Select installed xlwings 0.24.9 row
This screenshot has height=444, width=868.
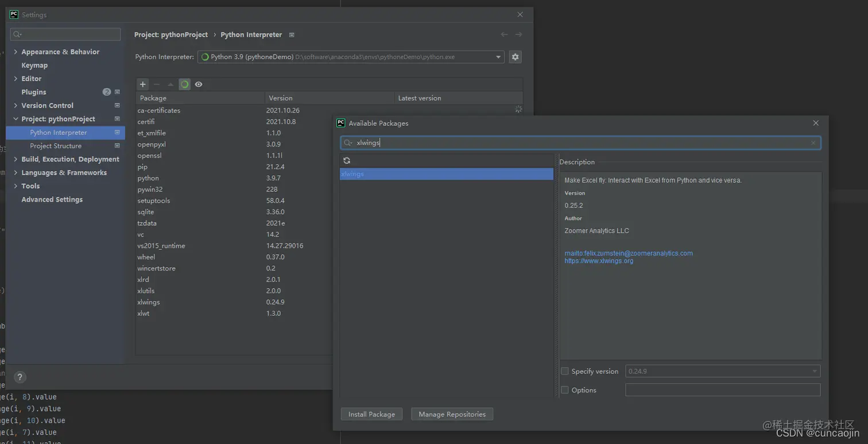pyautogui.click(x=234, y=302)
